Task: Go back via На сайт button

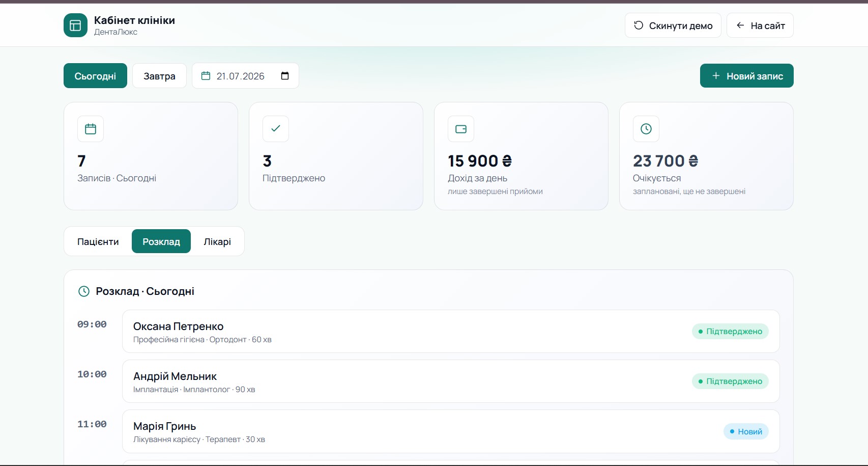Action: click(760, 25)
